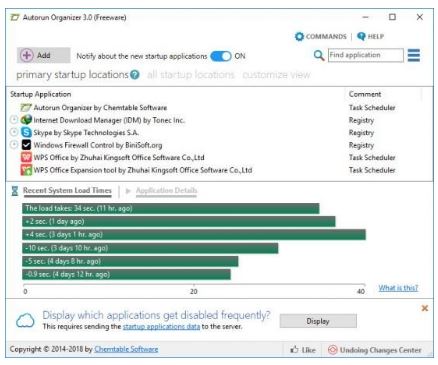Click Registry comment in the Skype row
This screenshot has width=438, height=365.
click(361, 133)
